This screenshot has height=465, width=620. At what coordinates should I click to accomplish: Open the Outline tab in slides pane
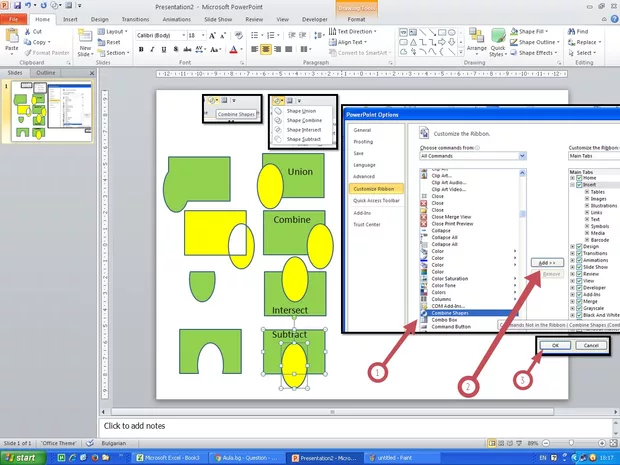[46, 73]
